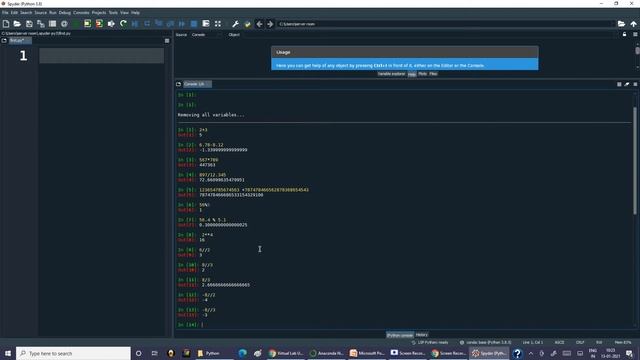The image size is (640, 360).
Task: Go forward with right arrow icon
Action: tap(270, 24)
